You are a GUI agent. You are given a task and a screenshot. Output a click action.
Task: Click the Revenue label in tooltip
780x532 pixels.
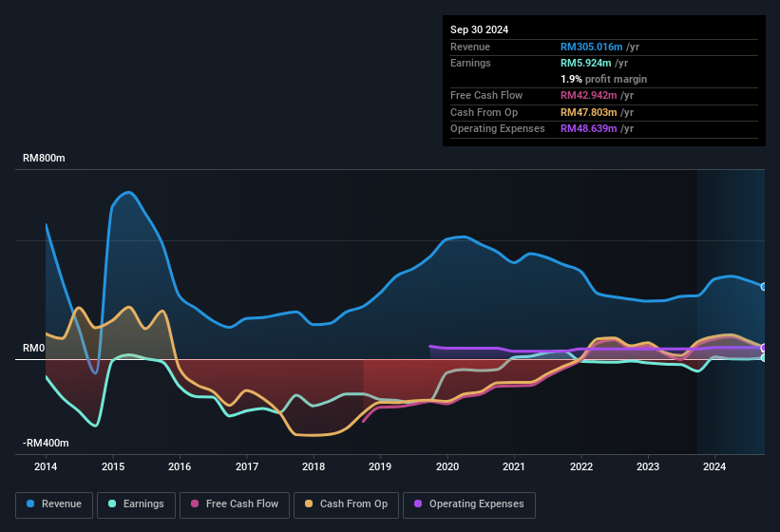[x=470, y=47]
